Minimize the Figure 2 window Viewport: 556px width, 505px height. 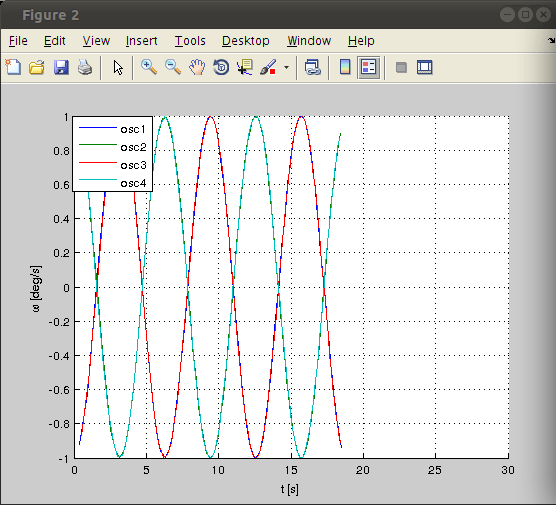click(x=507, y=15)
